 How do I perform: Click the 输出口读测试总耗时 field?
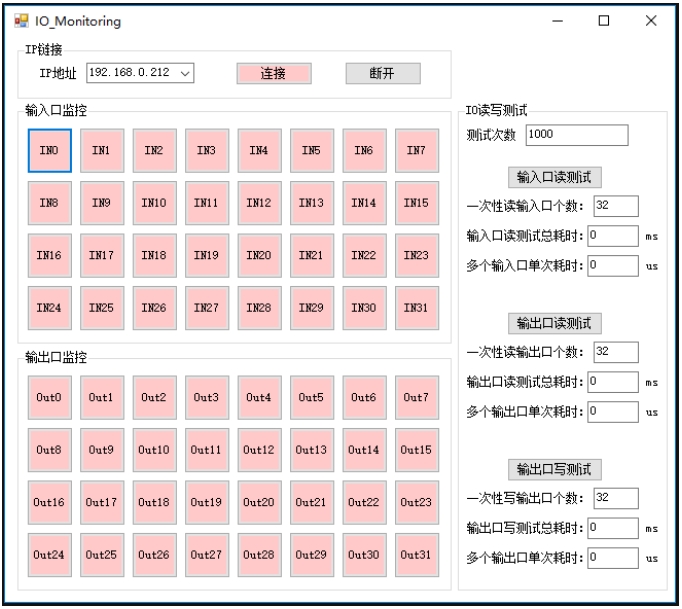[x=613, y=382]
